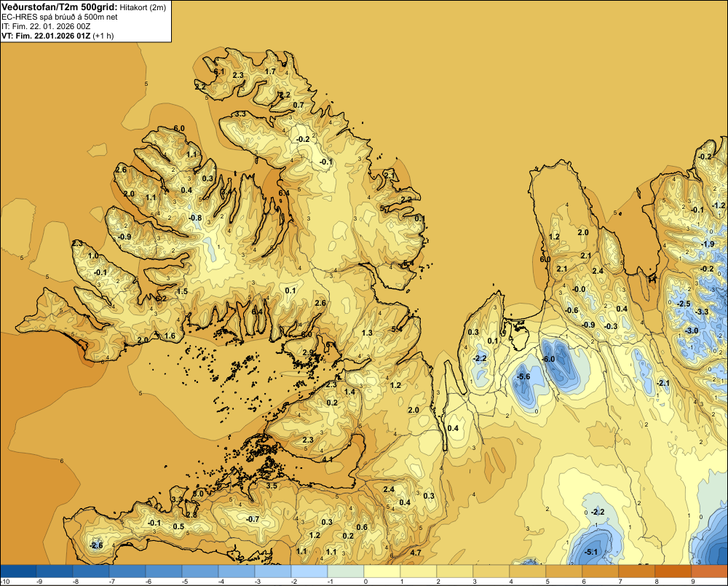This screenshot has height=586, width=728.
Task: Select the "IT: Fim. 22. 01. 2026 00Z" line
Action: pos(46,26)
